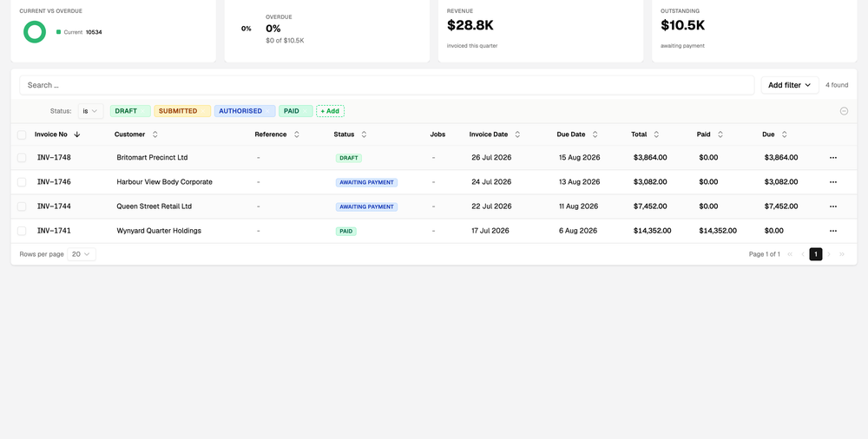Click the '$0 of $10.5K' overdue text
This screenshot has width=868, height=439.
(x=285, y=41)
